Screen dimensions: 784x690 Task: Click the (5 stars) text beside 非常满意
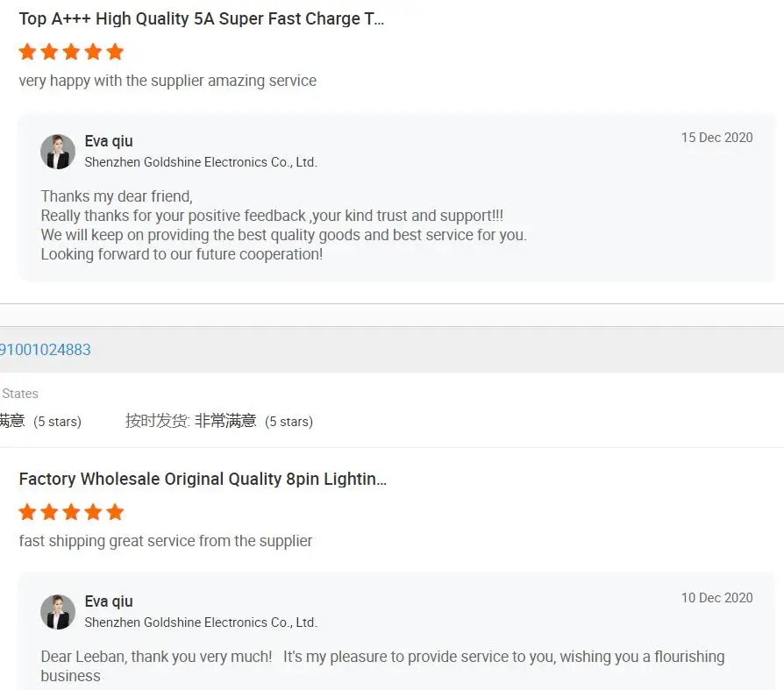click(289, 422)
